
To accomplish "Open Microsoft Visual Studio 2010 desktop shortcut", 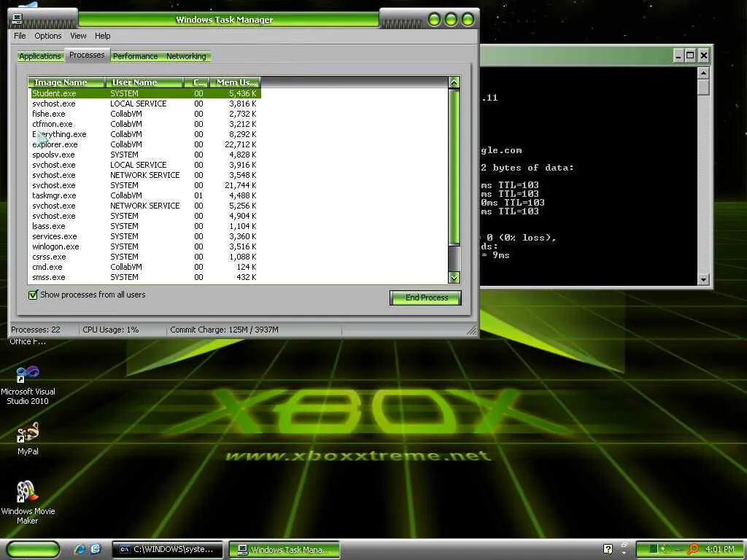I will tap(28, 385).
